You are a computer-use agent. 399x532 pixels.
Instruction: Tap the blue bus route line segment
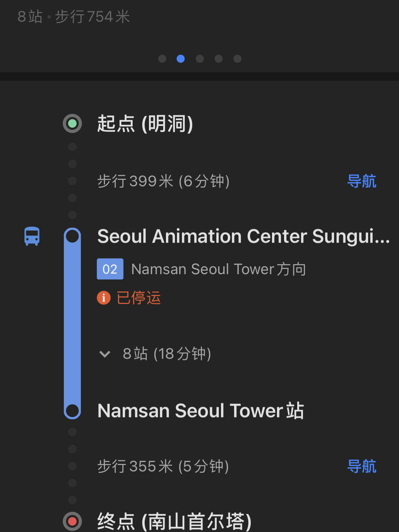(x=72, y=323)
